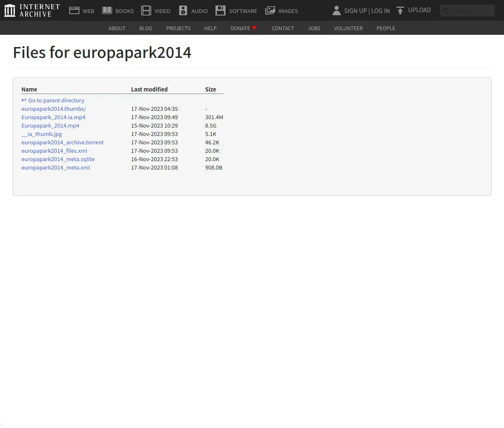Image resolution: width=504 pixels, height=428 pixels.
Task: Click the search magnifier icon
Action: click(446, 11)
